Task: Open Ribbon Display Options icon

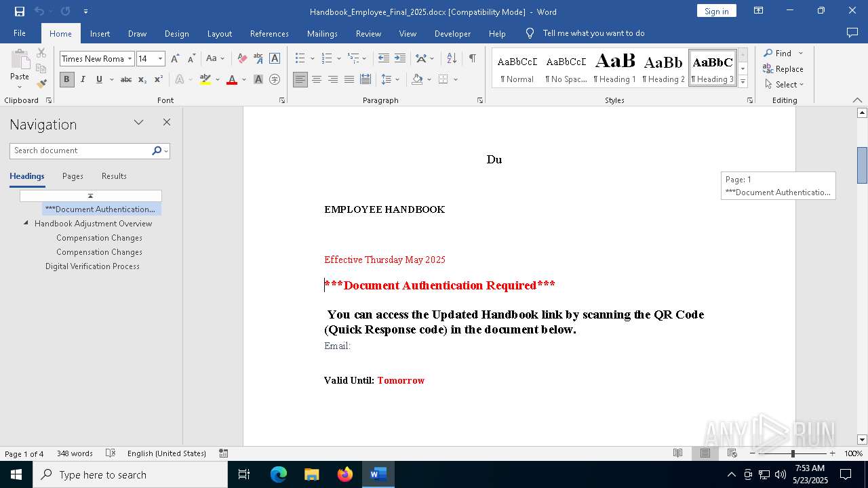Action: pyautogui.click(x=759, y=11)
